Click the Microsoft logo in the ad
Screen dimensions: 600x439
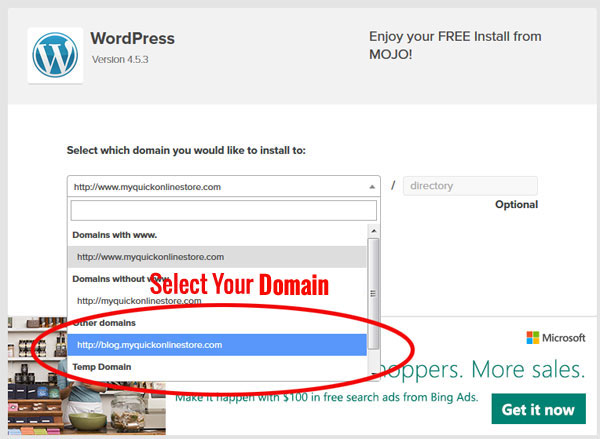coord(556,338)
